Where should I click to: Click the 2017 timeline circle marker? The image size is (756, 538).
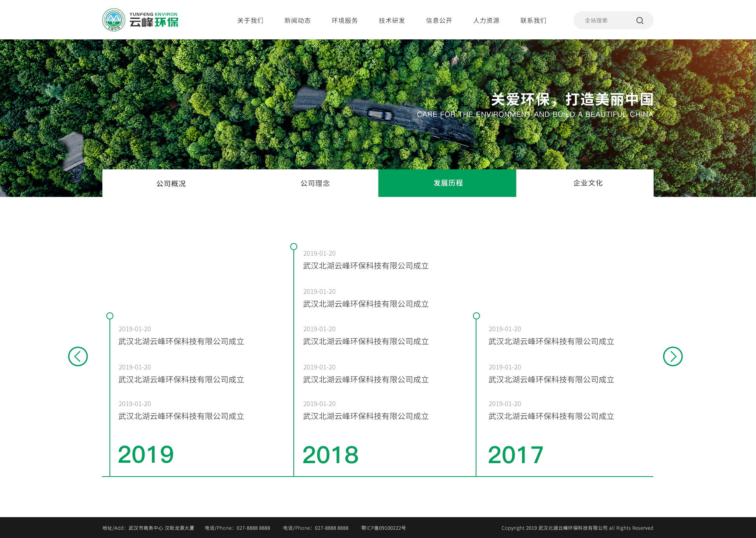[476, 316]
